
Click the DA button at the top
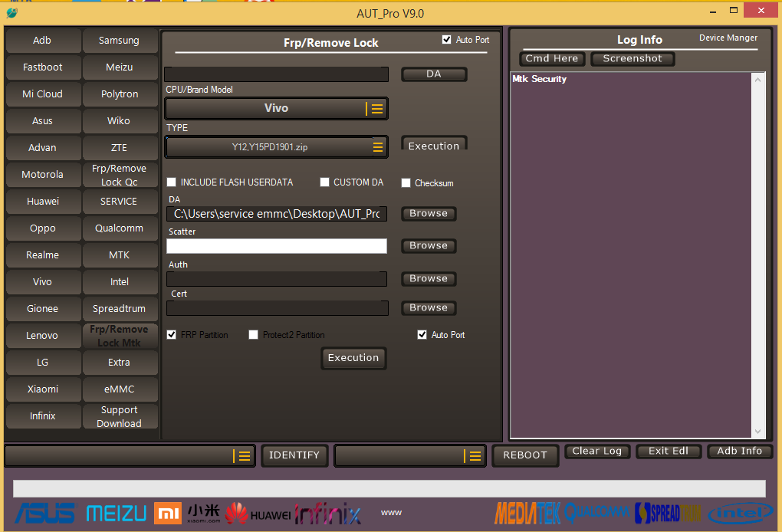(434, 74)
